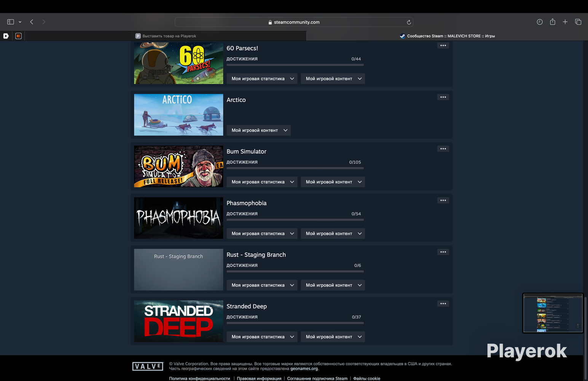Switch to 'Выставить товар на Playerok' tab
The width and height of the screenshot is (588, 381).
(x=166, y=36)
